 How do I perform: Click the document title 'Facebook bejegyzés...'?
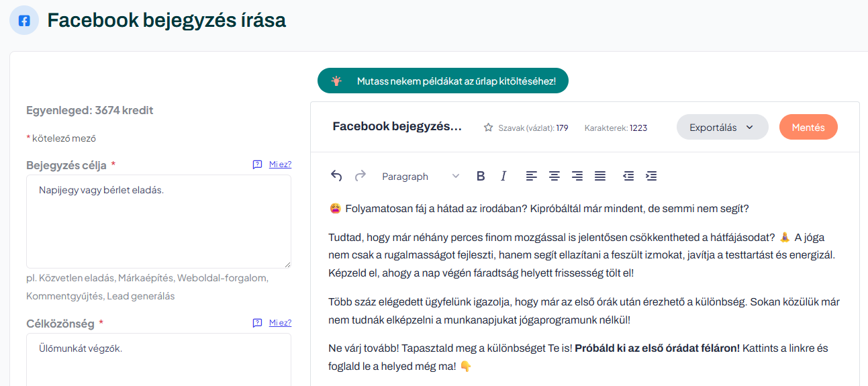tap(397, 126)
